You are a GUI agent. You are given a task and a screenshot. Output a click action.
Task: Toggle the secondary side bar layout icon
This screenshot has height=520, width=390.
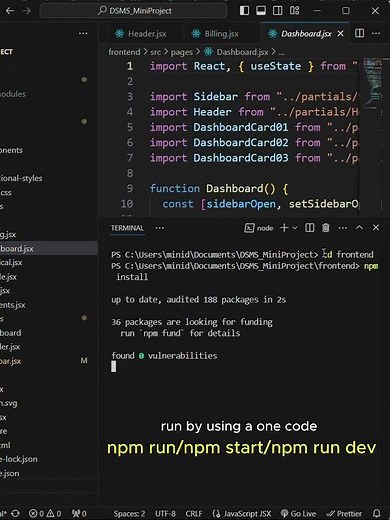click(x=277, y=10)
